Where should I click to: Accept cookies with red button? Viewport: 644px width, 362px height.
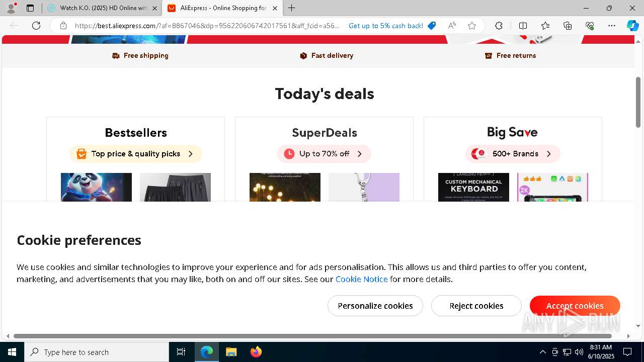(575, 306)
